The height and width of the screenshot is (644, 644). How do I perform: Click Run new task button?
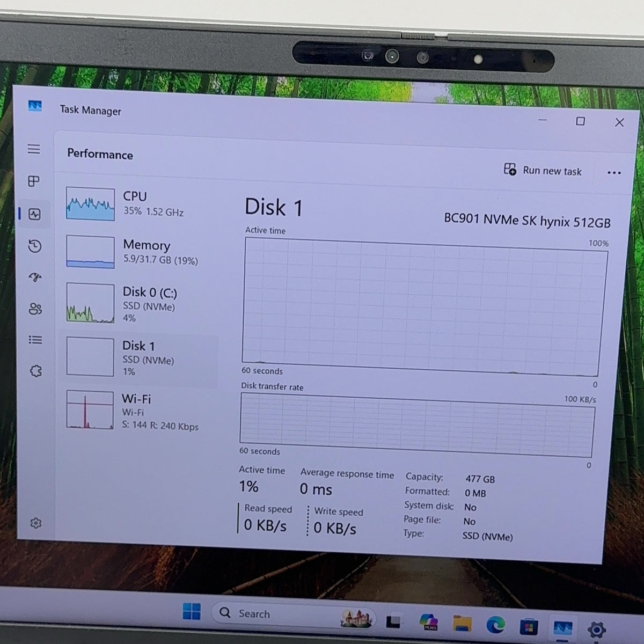point(543,170)
